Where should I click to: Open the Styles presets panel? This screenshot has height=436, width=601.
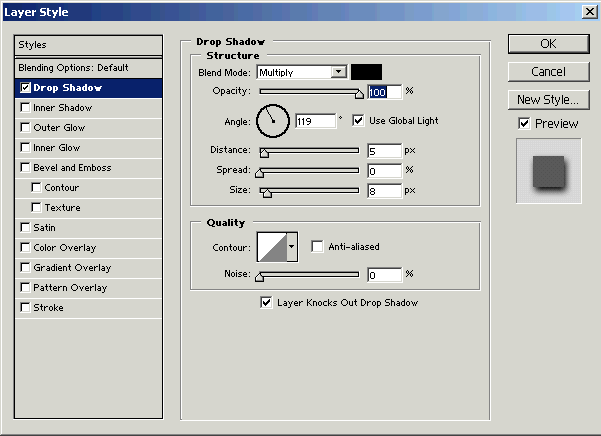89,45
